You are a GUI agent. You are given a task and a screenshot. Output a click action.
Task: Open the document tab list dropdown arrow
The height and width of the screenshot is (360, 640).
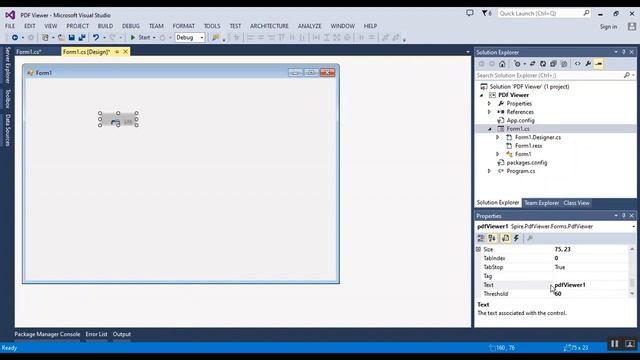[468, 52]
